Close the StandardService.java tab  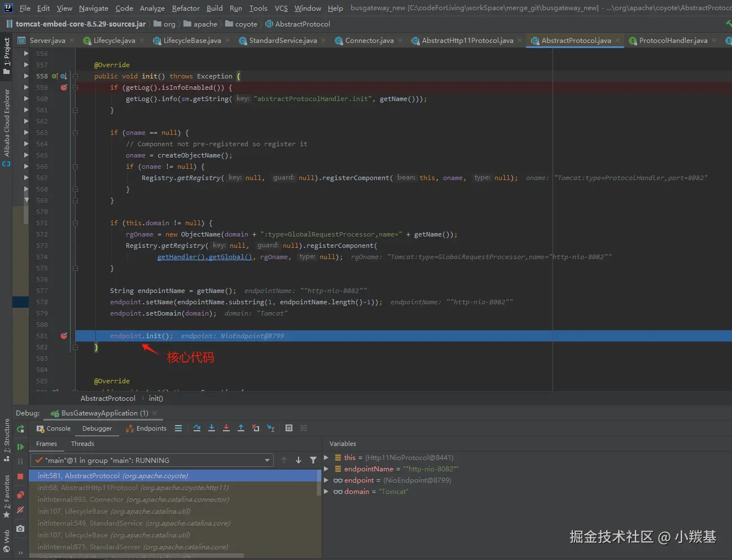point(323,40)
